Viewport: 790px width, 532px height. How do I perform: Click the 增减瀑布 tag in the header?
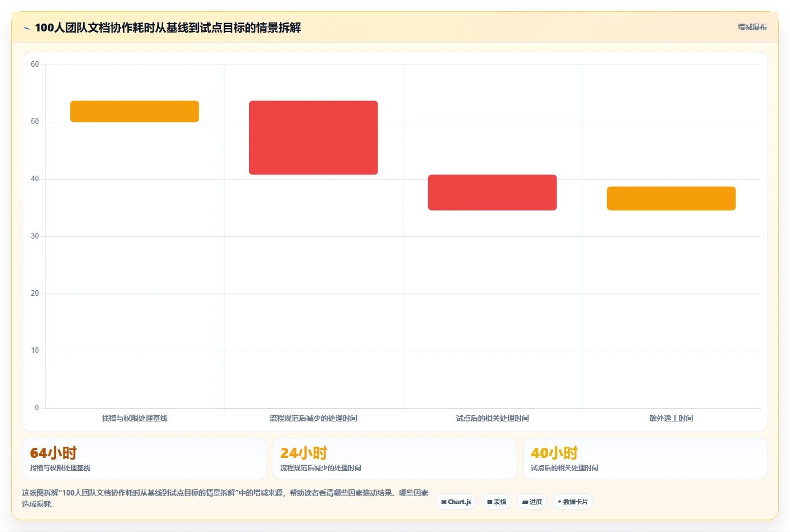(x=752, y=27)
